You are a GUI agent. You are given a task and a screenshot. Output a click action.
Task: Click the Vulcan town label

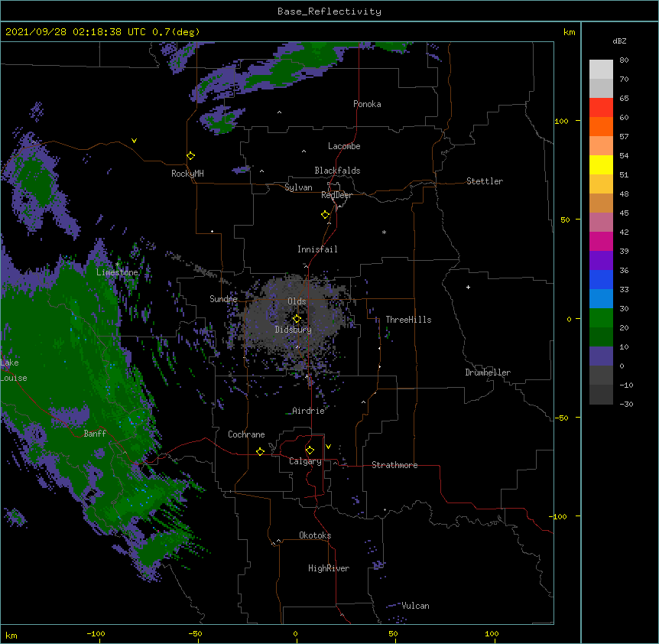[x=415, y=606]
